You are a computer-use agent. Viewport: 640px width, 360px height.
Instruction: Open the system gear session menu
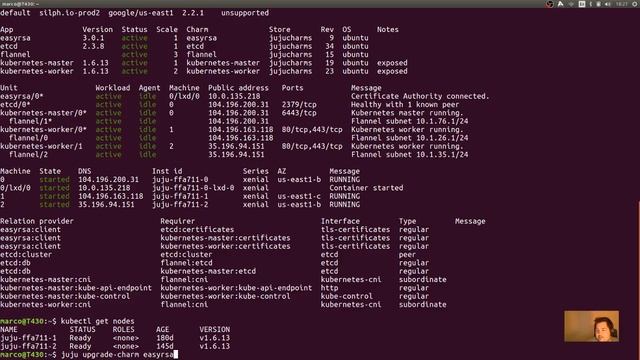coord(636,4)
